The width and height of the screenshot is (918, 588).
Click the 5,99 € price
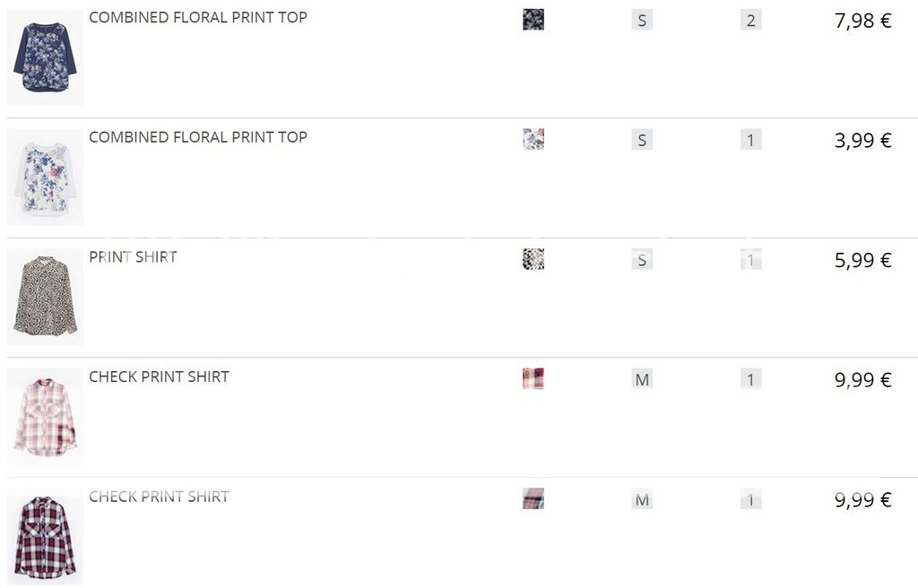(862, 261)
